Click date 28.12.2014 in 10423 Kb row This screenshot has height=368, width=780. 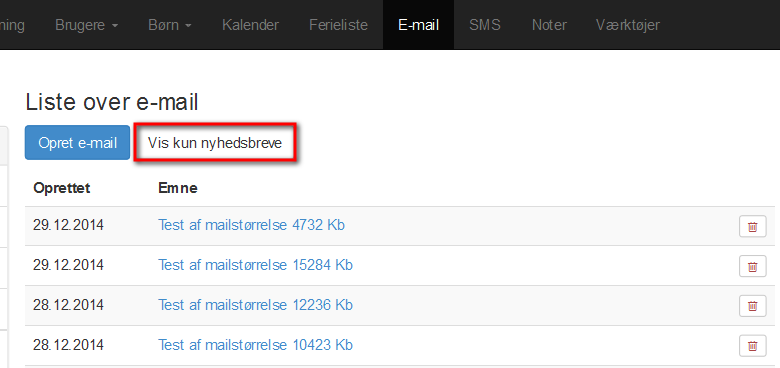click(68, 345)
